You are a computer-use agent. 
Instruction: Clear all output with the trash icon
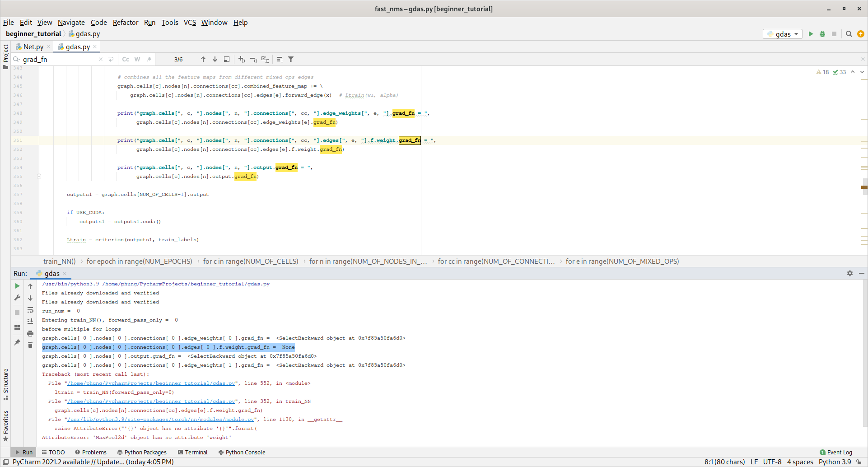30,345
